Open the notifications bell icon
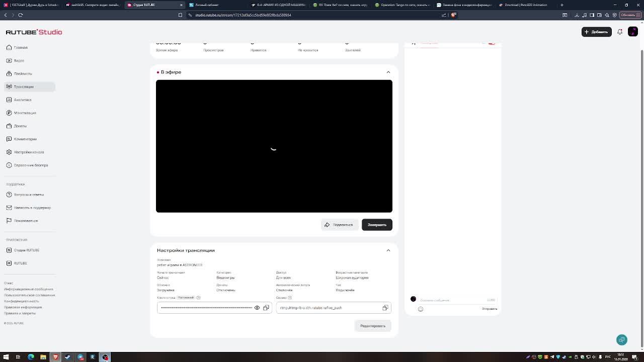644x362 pixels. (620, 32)
